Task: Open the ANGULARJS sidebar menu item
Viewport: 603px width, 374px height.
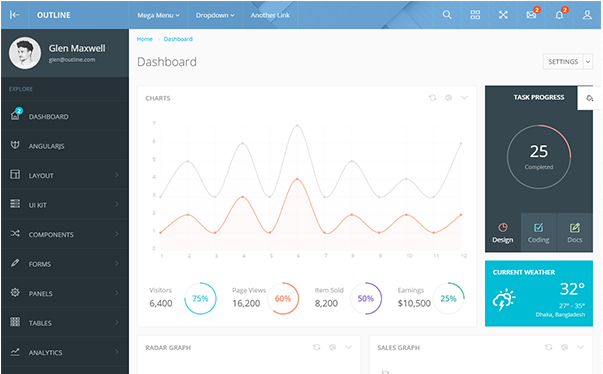Action: click(x=65, y=146)
